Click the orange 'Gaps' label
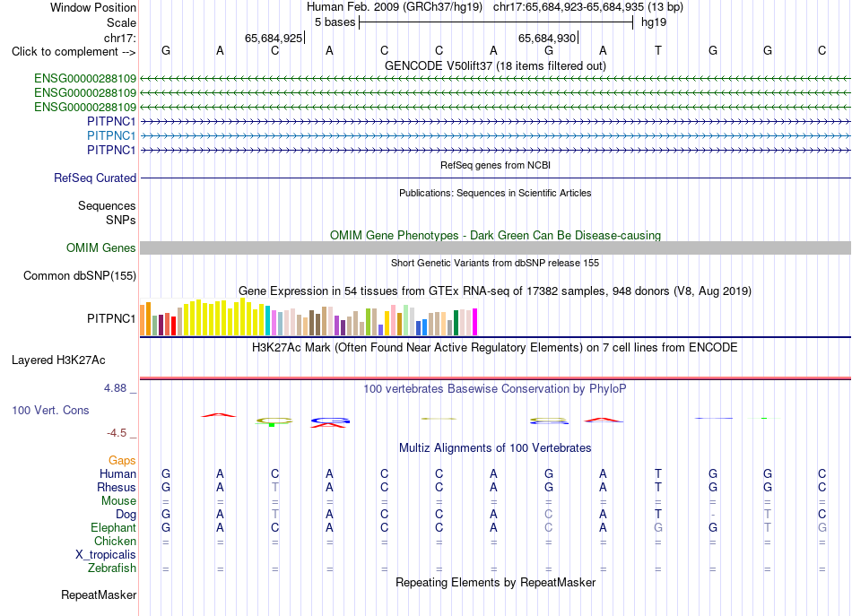This screenshot has height=616, width=852. point(122,460)
